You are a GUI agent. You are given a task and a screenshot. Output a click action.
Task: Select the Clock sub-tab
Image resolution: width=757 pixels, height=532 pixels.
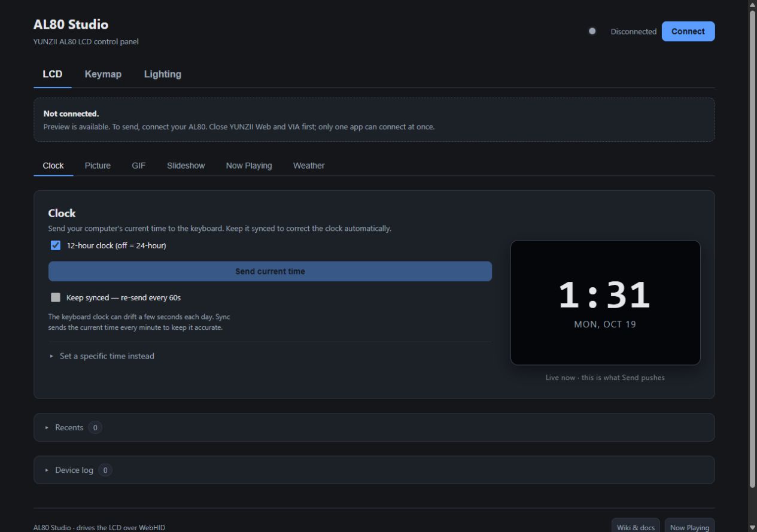pos(53,166)
